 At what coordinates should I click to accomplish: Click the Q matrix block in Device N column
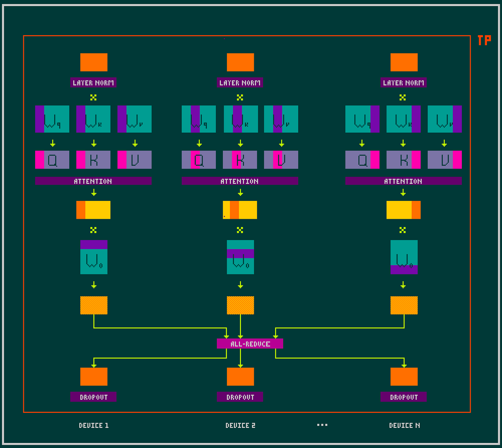point(363,160)
